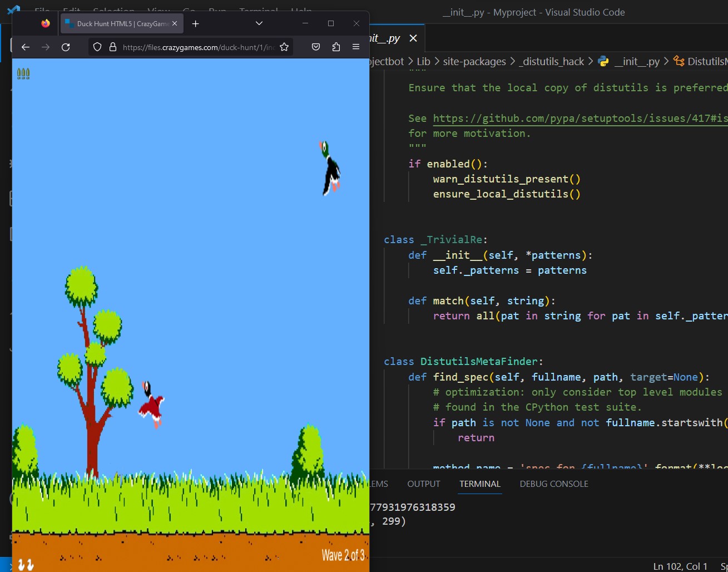728x572 pixels.
Task: Click the VS Code window title text
Action: point(533,12)
